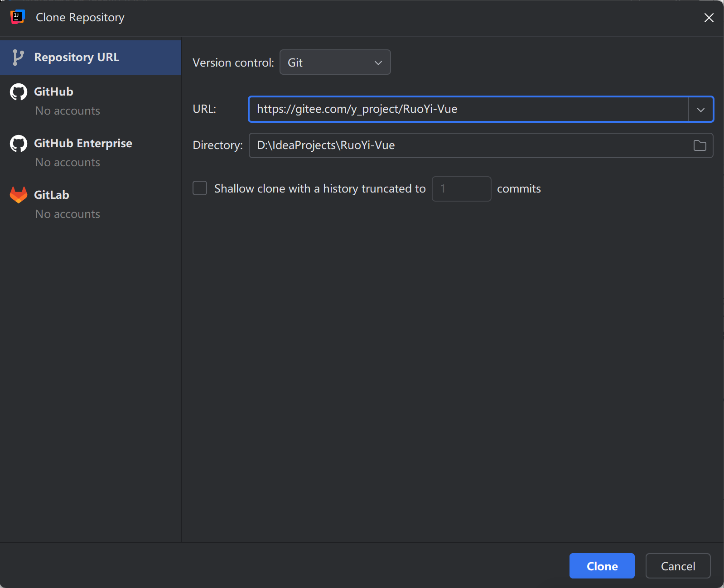Click the Cancel button
724x588 pixels.
[x=678, y=566]
